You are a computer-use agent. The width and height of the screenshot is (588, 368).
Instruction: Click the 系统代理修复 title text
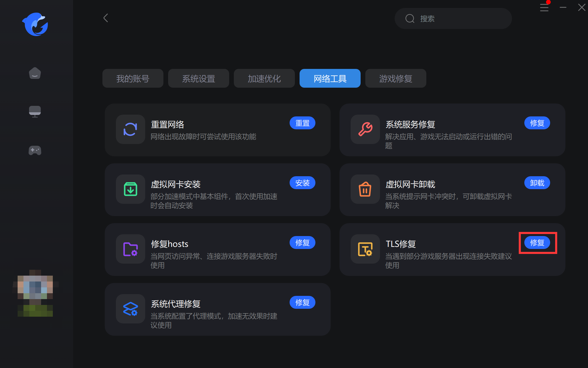point(176,304)
